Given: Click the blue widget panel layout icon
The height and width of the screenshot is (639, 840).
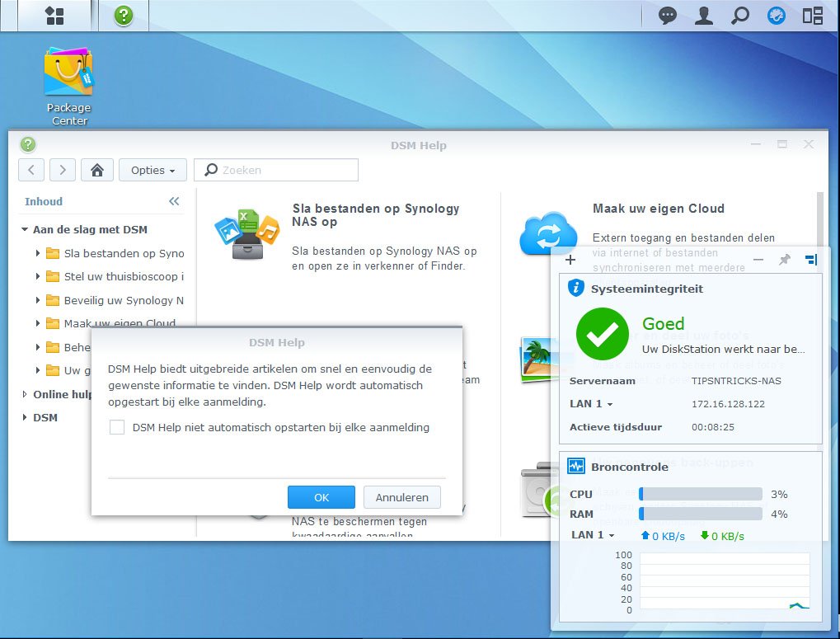Looking at the screenshot, I should coord(811,260).
